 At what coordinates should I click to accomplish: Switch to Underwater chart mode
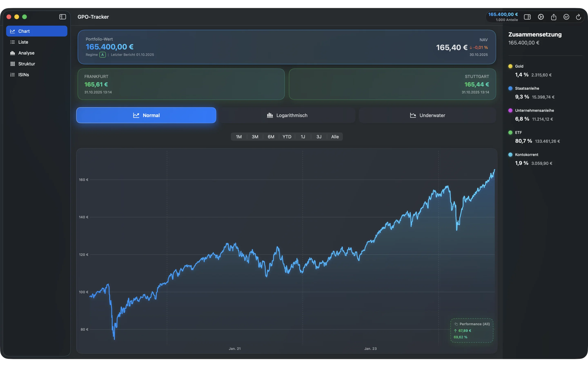pos(427,115)
